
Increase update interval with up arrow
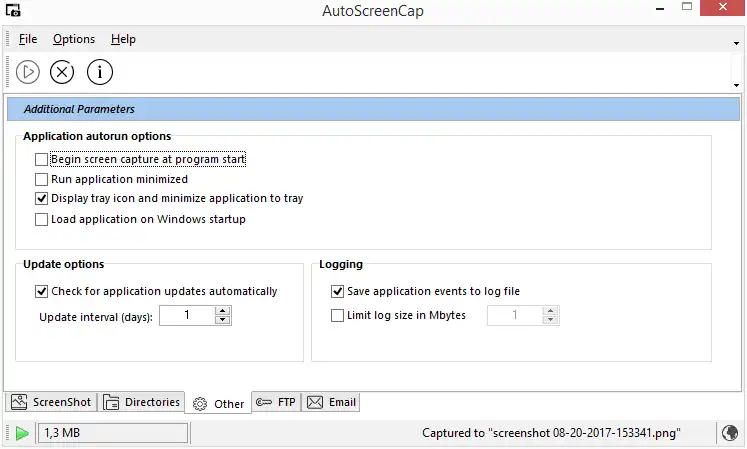coord(223,311)
